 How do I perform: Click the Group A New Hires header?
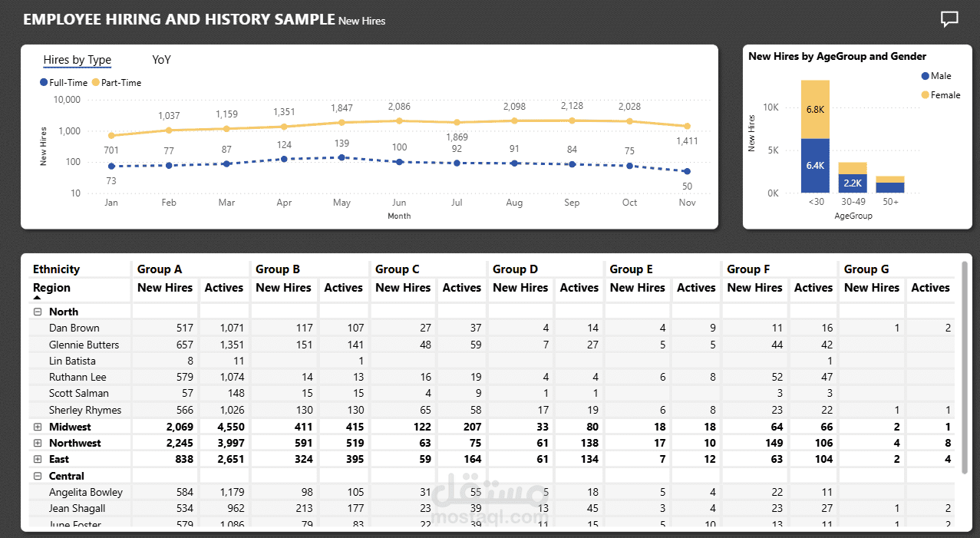pos(164,288)
